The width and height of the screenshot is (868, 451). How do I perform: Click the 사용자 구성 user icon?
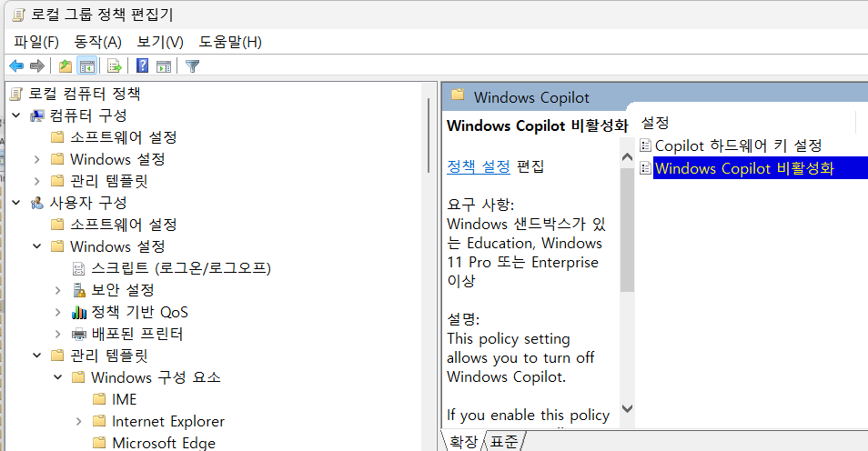[x=37, y=203]
